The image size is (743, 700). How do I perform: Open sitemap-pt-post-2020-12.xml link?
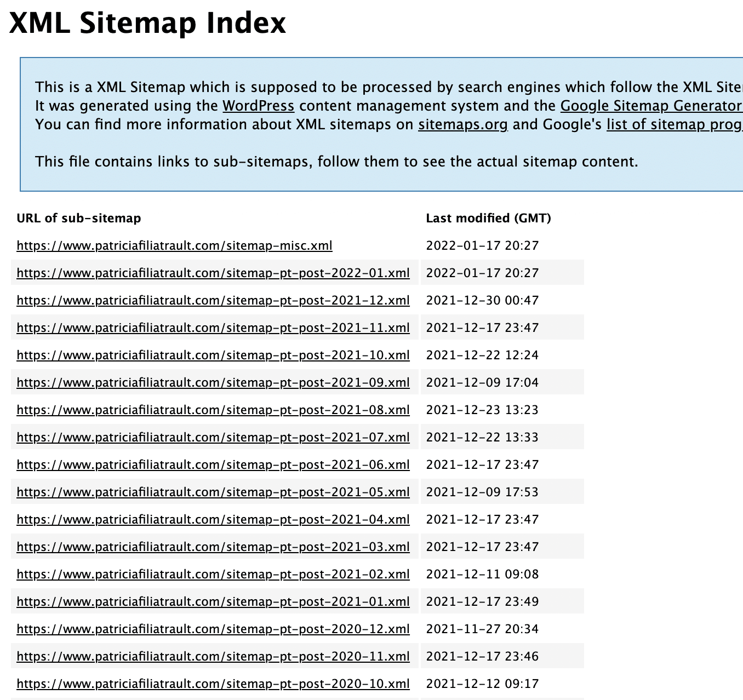pyautogui.click(x=213, y=629)
